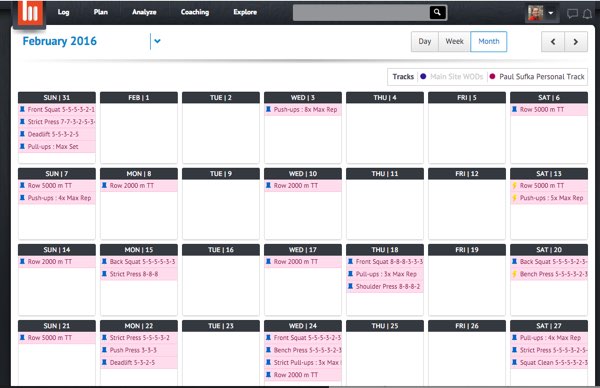Screen dimensions: 600x388
Task: Go to previous month arrow
Action: tap(553, 42)
